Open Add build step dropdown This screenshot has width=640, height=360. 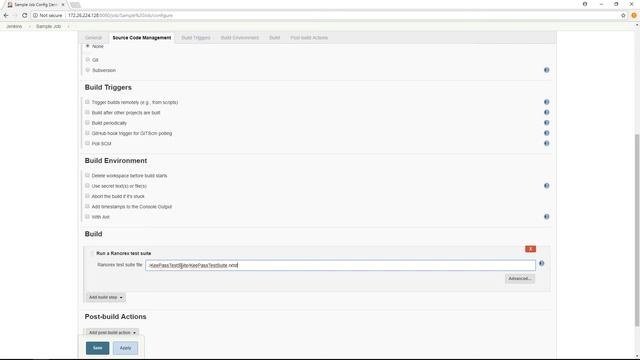coord(105,297)
